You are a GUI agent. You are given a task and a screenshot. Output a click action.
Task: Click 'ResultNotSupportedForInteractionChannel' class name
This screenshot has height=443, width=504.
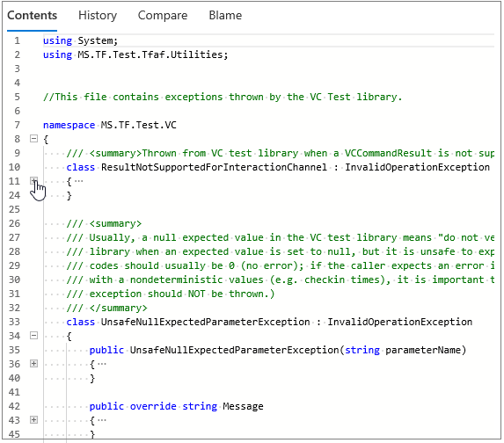[214, 167]
